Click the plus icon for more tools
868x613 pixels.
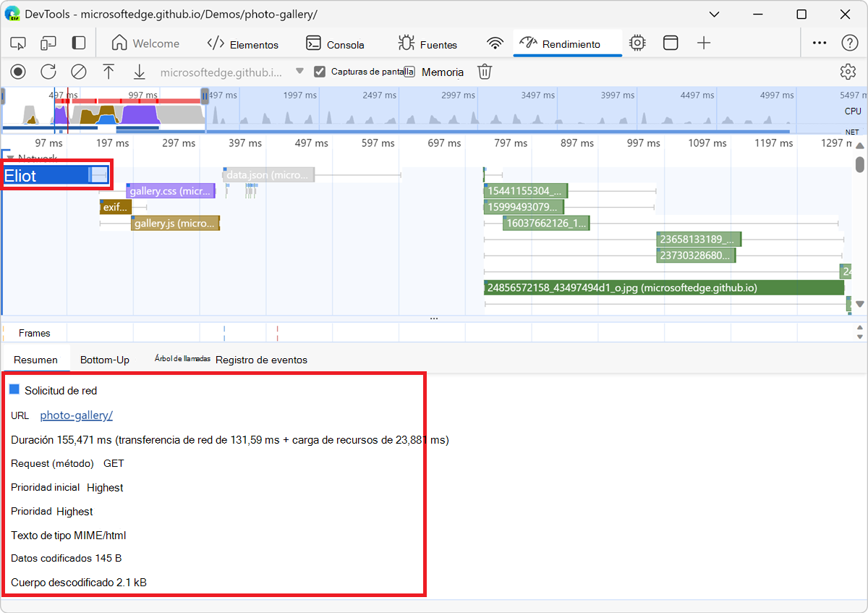(x=704, y=43)
